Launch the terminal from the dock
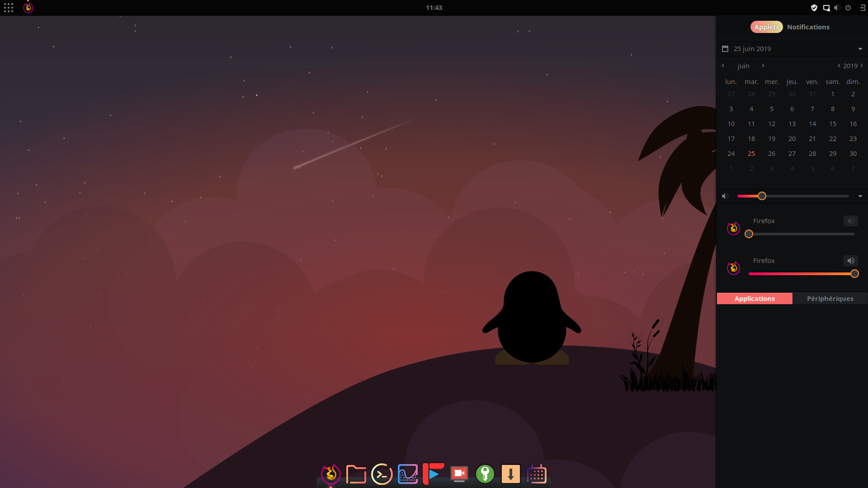Screen dimensions: 868x488 382,474
